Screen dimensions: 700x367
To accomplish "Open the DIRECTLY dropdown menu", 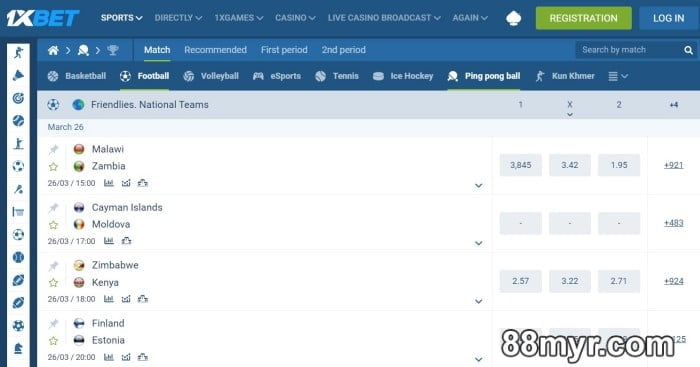I will (178, 18).
